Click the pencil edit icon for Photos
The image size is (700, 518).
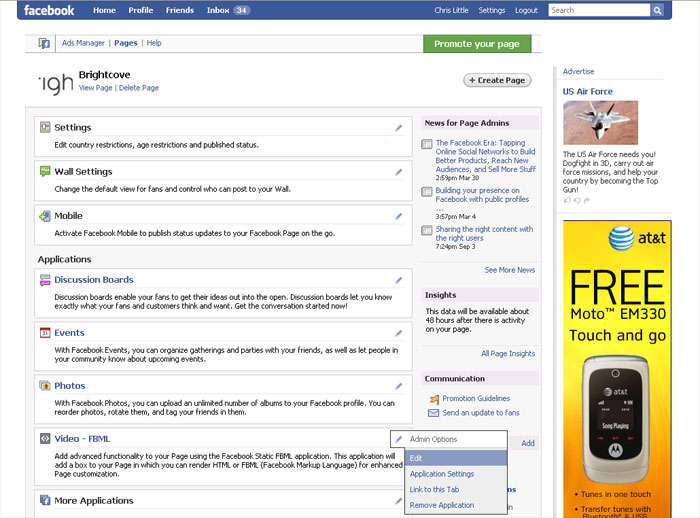399,386
